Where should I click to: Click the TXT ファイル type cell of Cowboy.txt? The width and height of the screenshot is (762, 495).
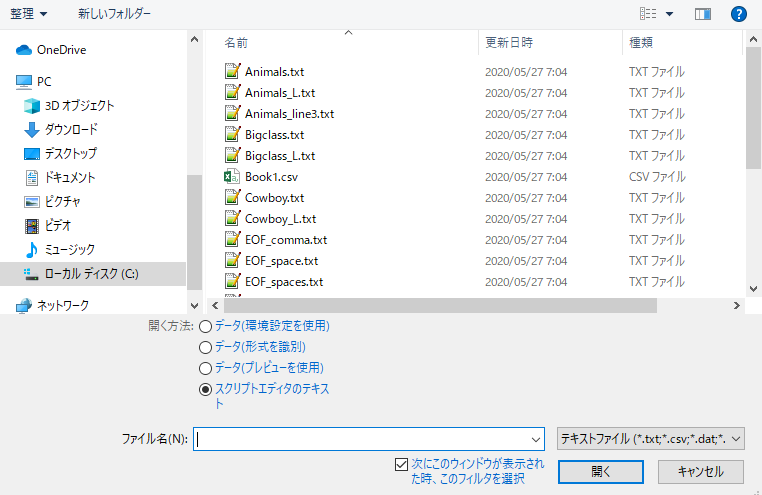[x=657, y=198]
